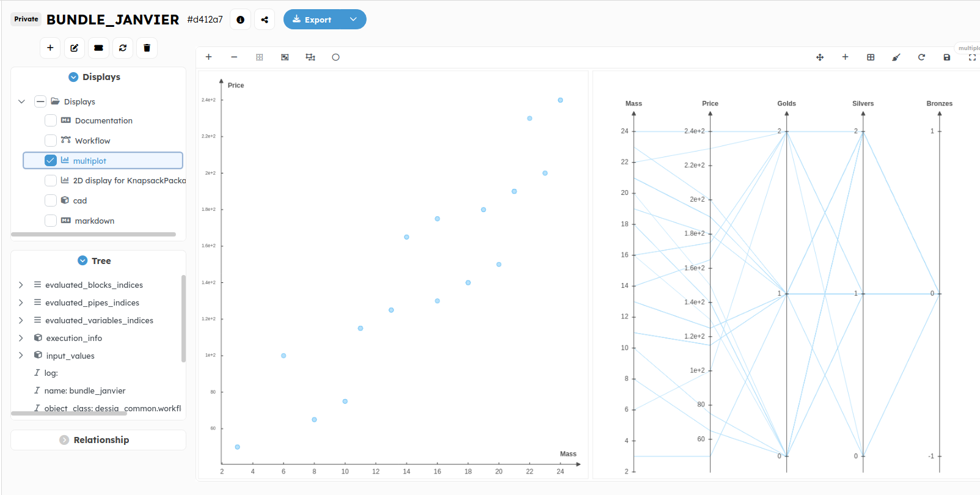The height and width of the screenshot is (495, 980).
Task: Check the markdown display checkbox
Action: [51, 221]
